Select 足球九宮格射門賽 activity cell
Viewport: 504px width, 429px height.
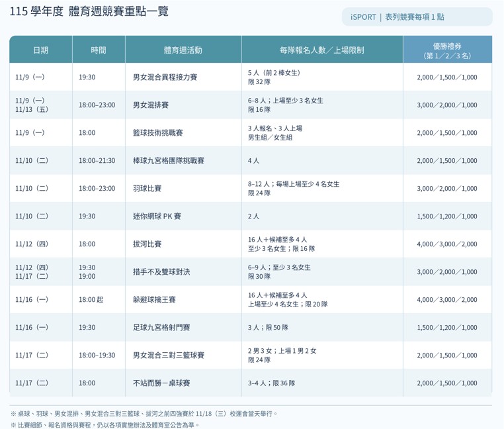tap(183, 327)
